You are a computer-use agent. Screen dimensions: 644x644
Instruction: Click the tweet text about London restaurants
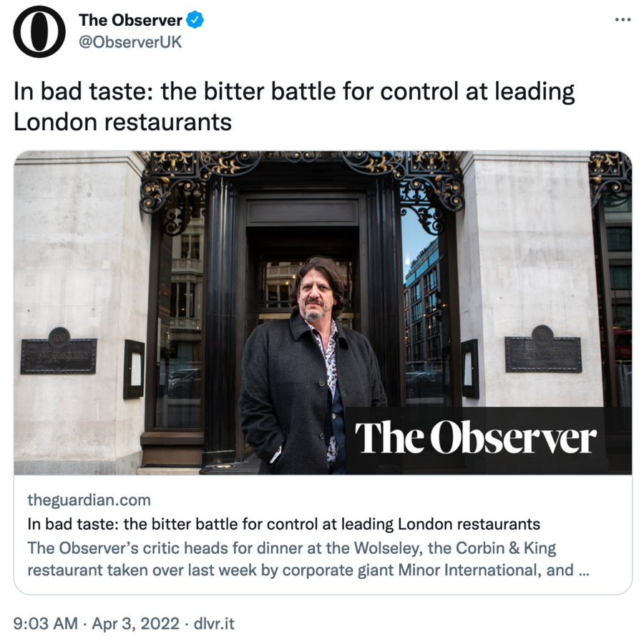coord(293,107)
